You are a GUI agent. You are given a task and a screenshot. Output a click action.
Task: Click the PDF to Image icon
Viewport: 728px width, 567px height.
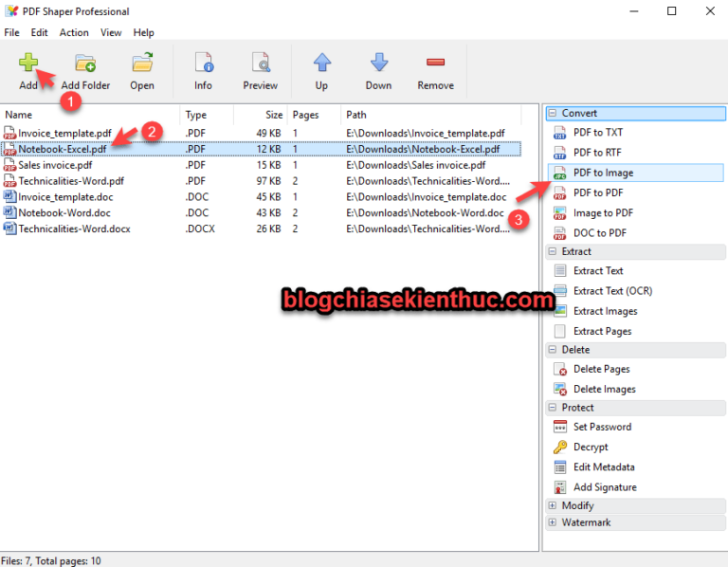560,173
